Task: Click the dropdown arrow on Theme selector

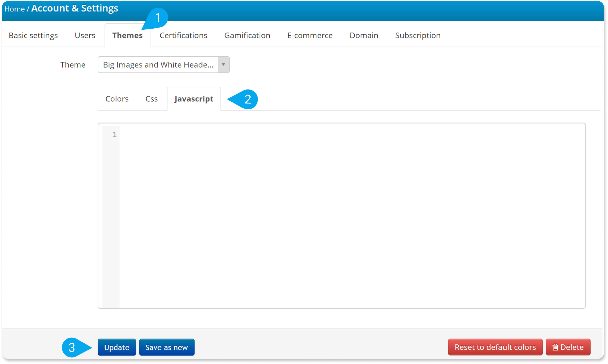Action: click(223, 65)
